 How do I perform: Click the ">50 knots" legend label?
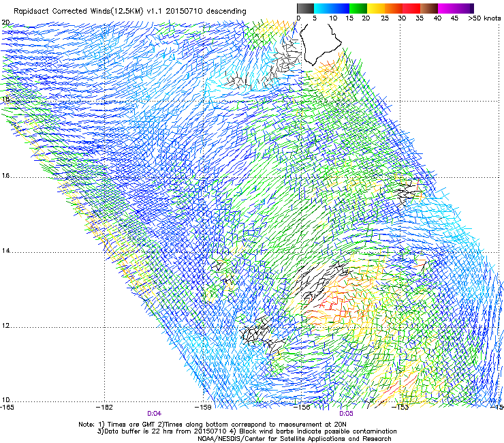click(484, 18)
